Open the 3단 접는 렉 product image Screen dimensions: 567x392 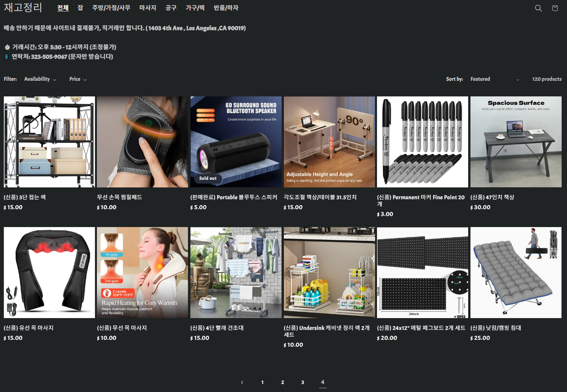point(49,142)
